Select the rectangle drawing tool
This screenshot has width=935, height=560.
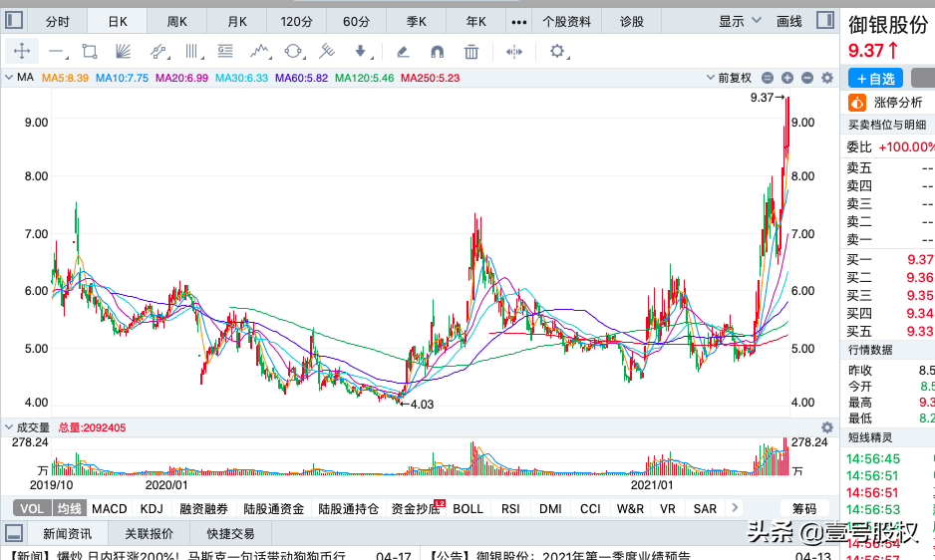tap(90, 51)
